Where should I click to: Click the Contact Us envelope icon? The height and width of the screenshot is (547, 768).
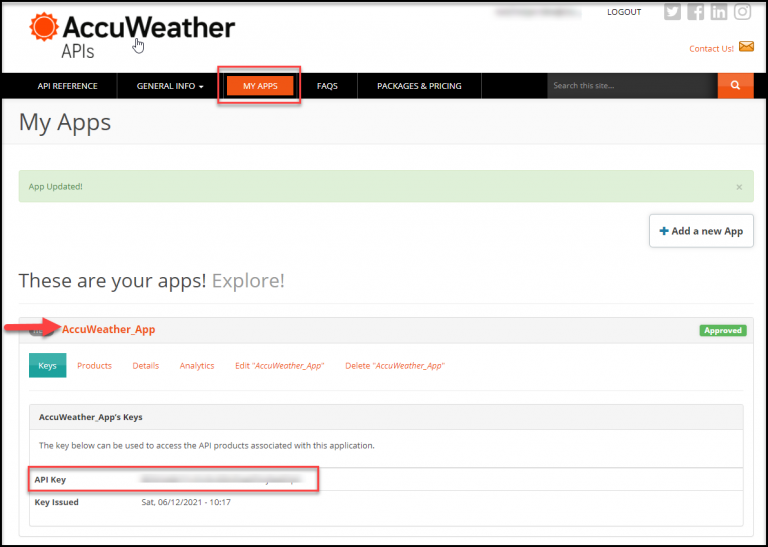coord(746,47)
